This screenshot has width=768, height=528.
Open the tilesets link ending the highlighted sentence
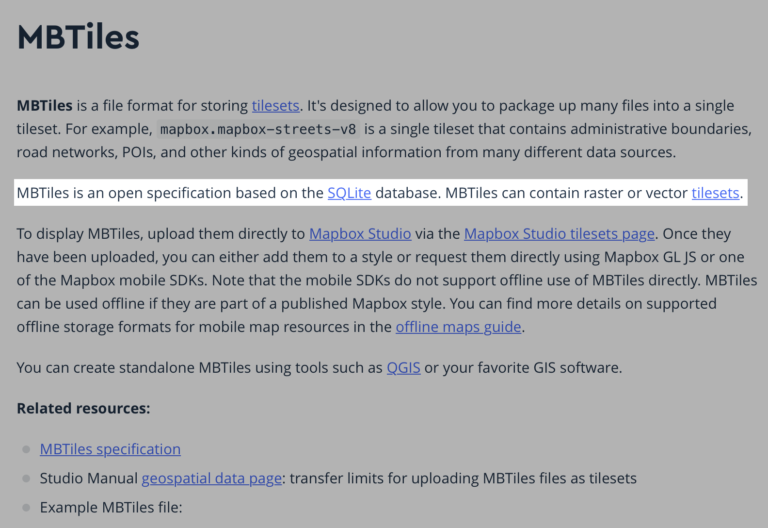[x=716, y=192]
